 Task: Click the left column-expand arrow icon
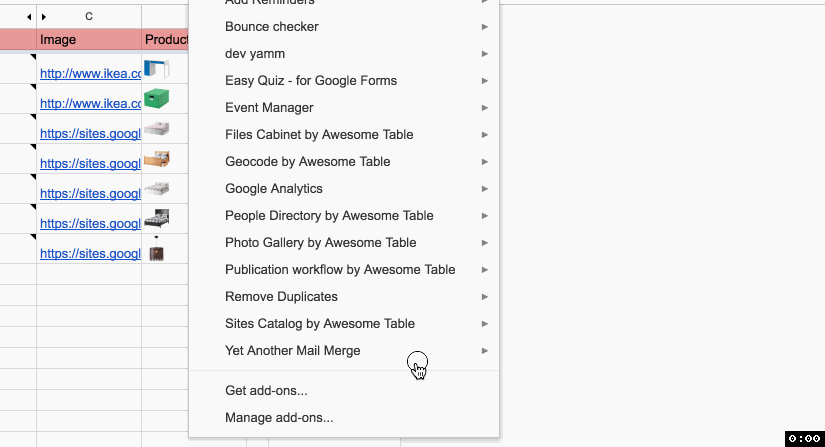coord(29,17)
